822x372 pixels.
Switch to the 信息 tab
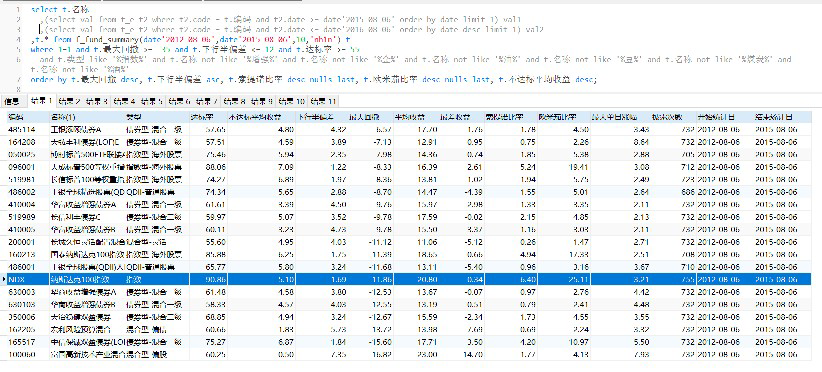pos(12,101)
